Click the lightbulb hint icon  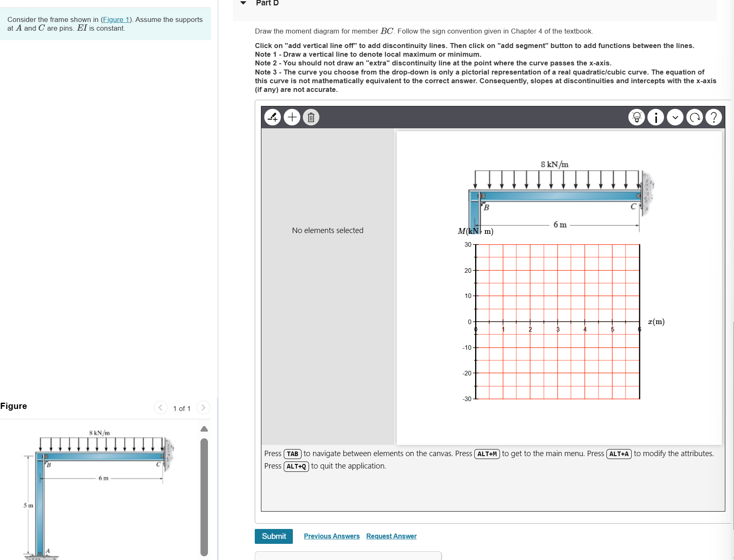click(x=636, y=117)
